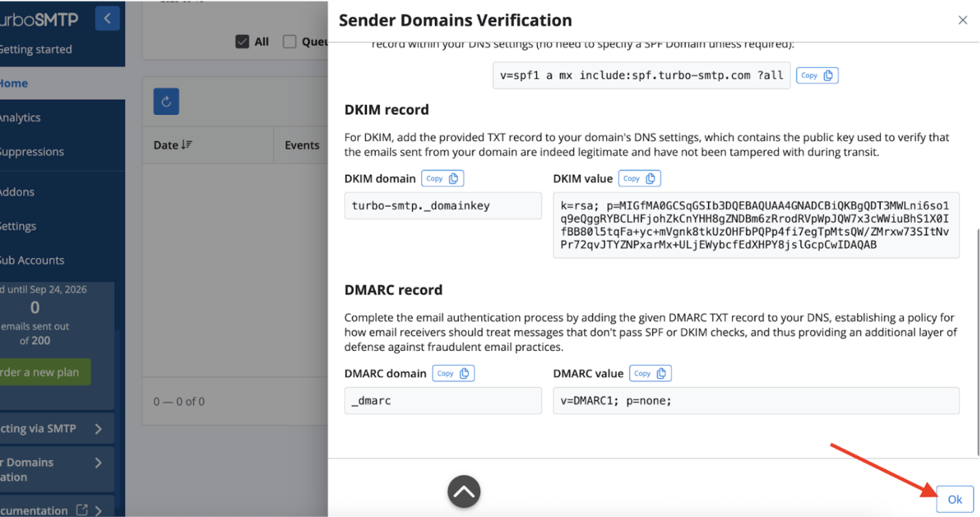This screenshot has width=980, height=517.
Task: Copy the SPF record value
Action: pos(816,76)
